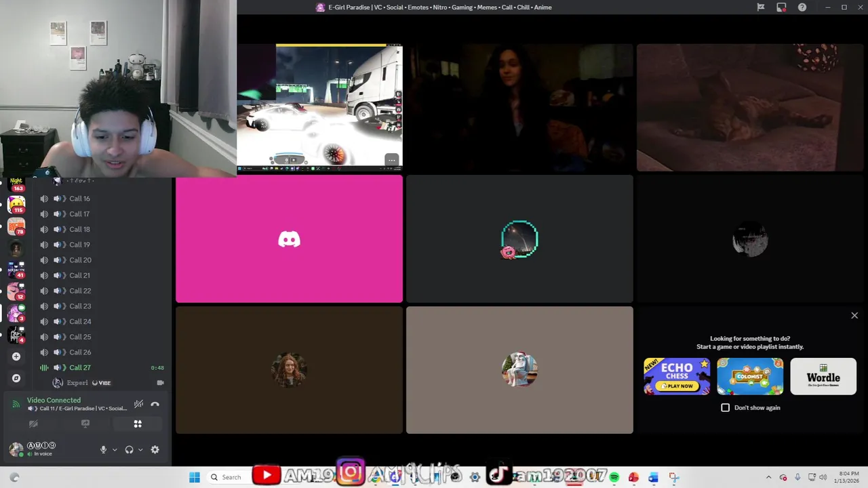The width and height of the screenshot is (868, 488).
Task: Open the Windows Start menu
Action: tap(195, 477)
